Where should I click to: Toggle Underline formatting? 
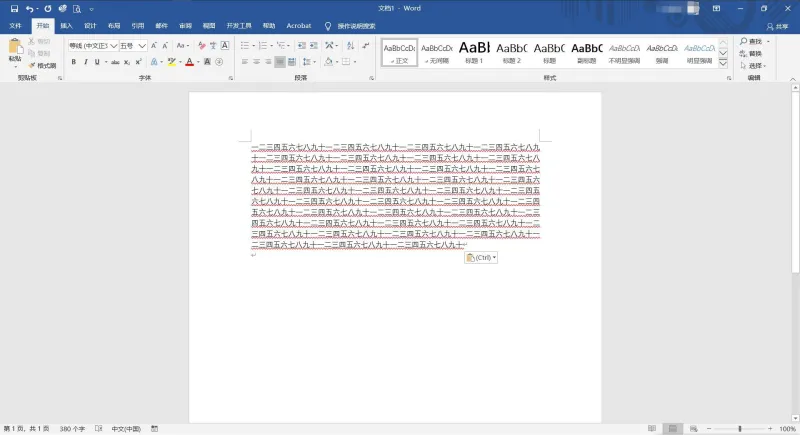(97, 62)
